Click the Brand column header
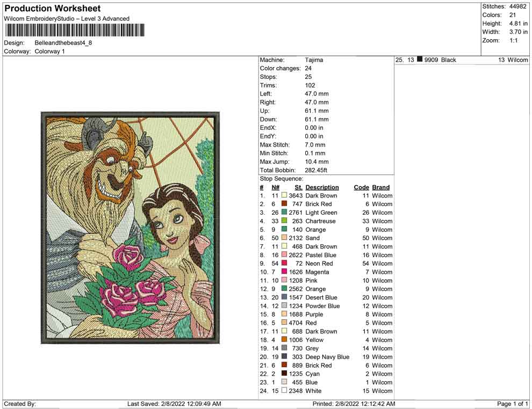 click(380, 187)
